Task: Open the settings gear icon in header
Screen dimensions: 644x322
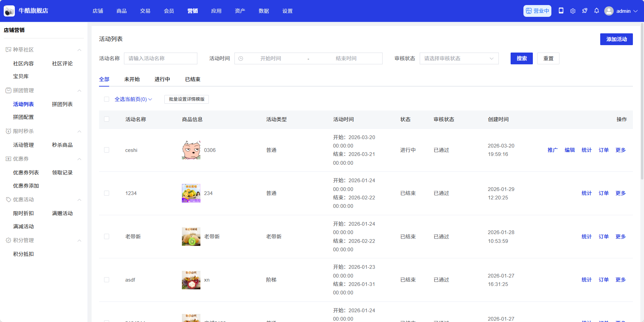Action: pos(573,11)
